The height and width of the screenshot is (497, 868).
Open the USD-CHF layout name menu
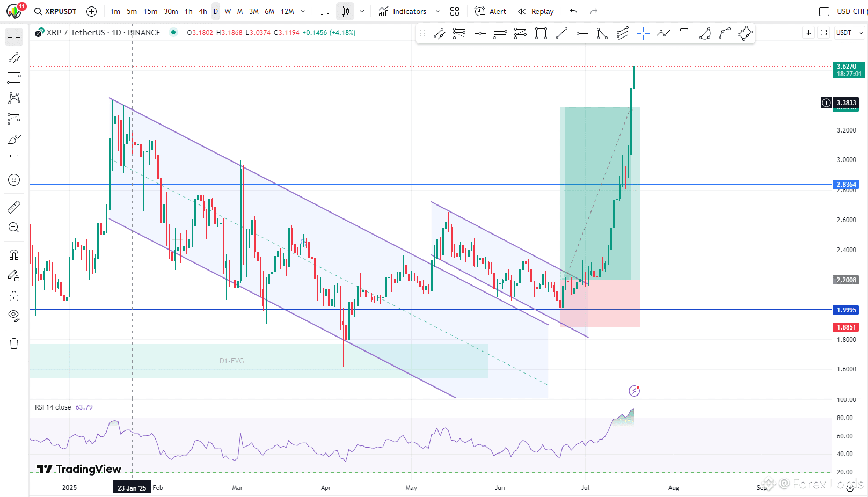pos(852,11)
